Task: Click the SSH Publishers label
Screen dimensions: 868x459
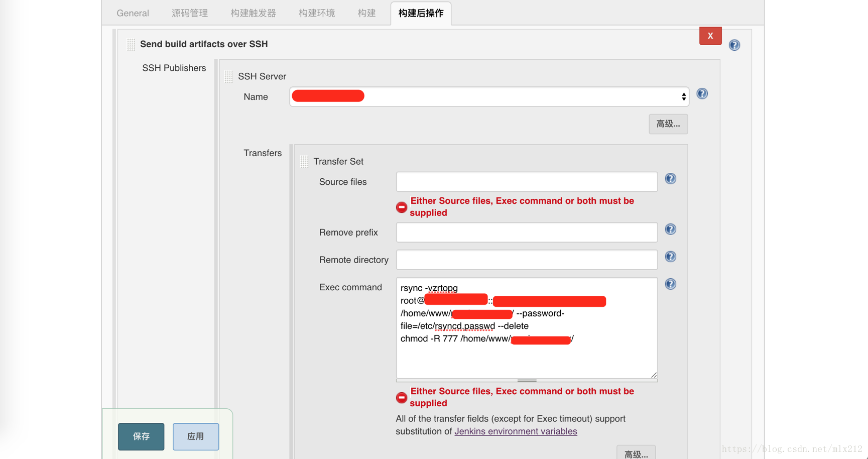Action: click(174, 68)
